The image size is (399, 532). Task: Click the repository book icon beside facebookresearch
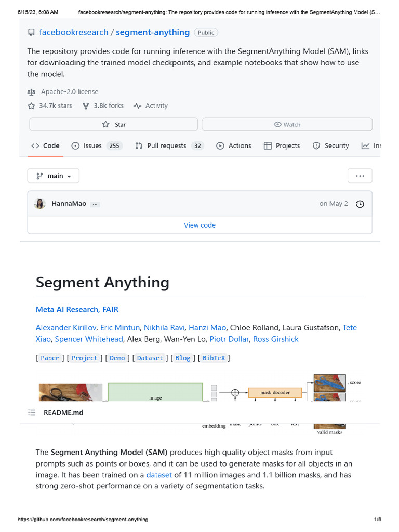(31, 33)
